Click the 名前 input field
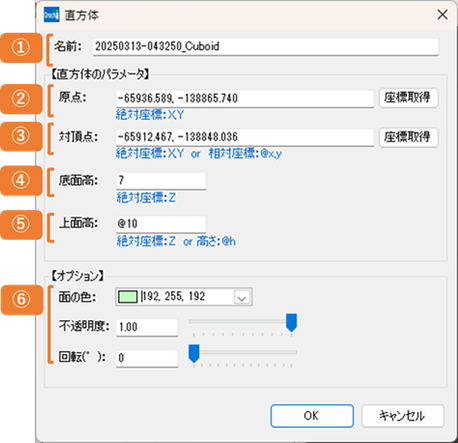This screenshot has height=443, width=458. [266, 46]
